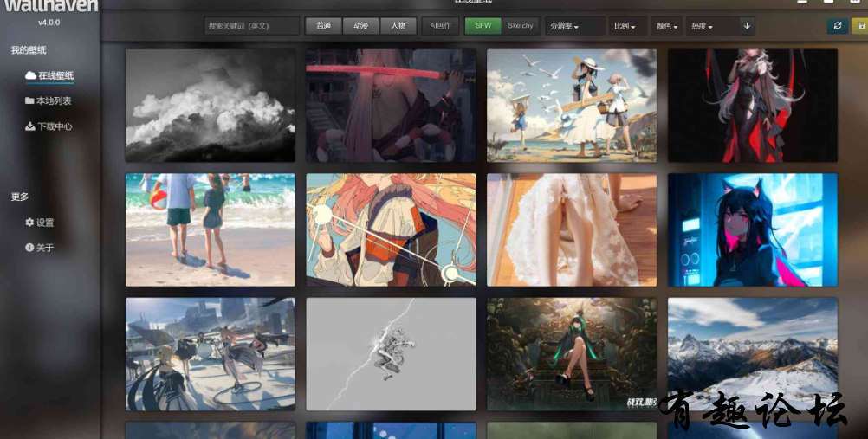Expand the 热度 sorting dropdown

click(712, 26)
